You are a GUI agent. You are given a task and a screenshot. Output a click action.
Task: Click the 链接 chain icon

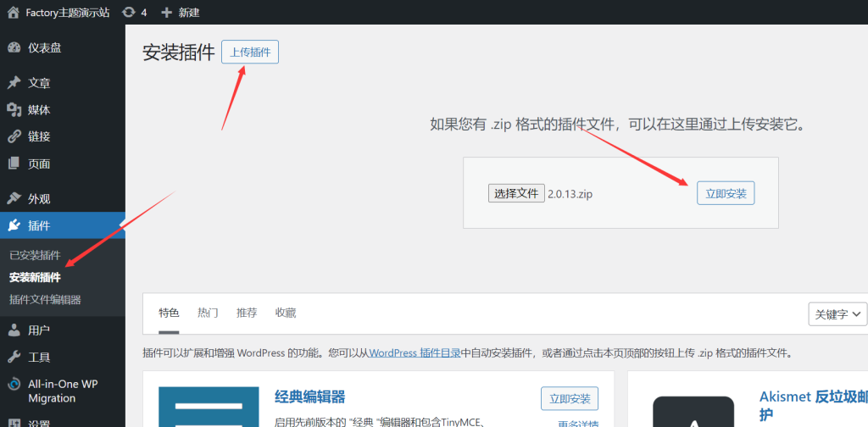pos(14,136)
